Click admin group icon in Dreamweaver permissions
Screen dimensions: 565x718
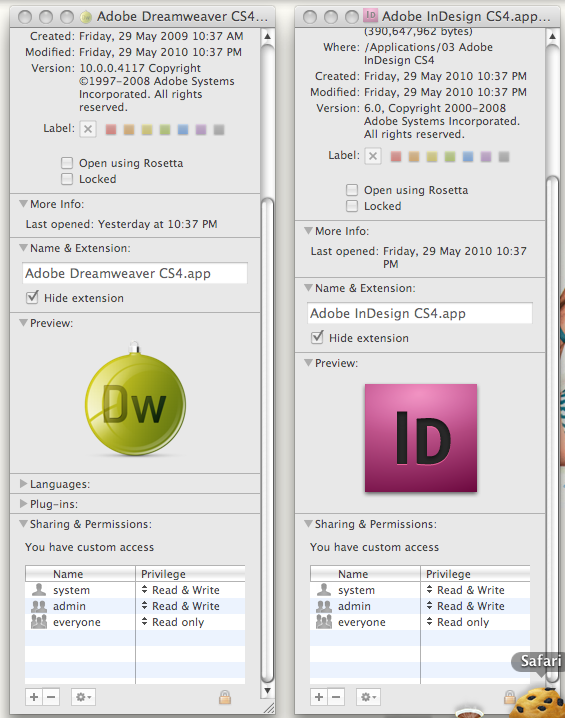point(39,606)
